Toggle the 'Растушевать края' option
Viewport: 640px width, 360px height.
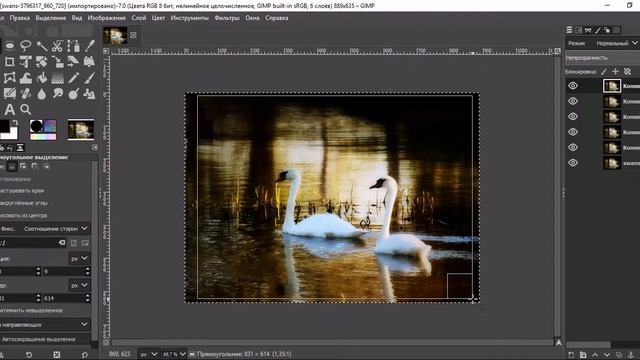click(22, 191)
